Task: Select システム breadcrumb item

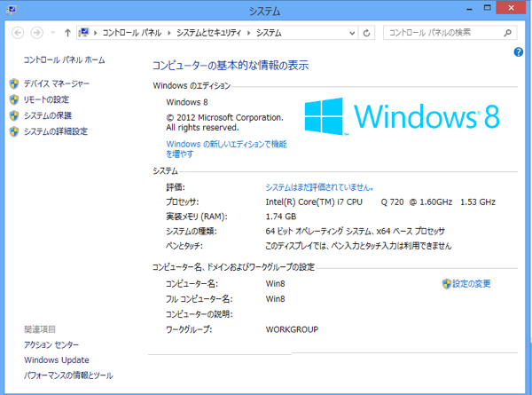Action: (269, 33)
